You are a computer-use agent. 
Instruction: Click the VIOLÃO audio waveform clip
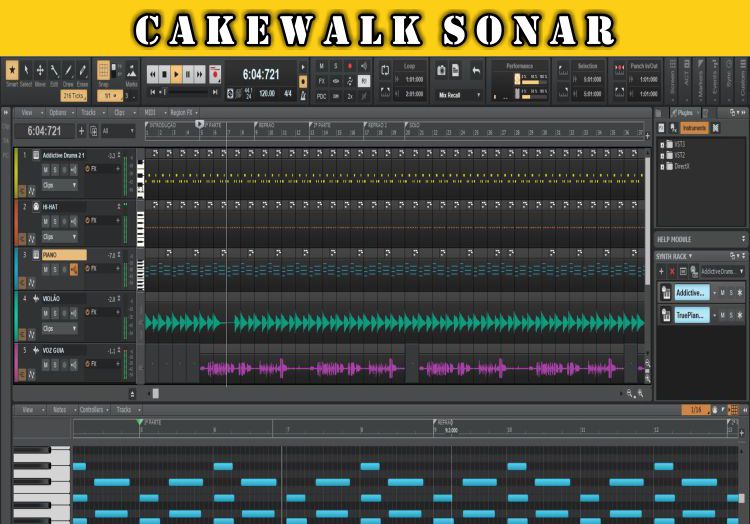pyautogui.click(x=395, y=323)
